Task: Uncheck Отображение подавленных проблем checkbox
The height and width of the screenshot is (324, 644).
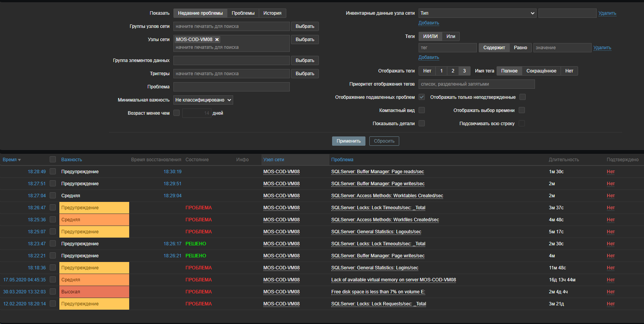Action: (x=422, y=97)
